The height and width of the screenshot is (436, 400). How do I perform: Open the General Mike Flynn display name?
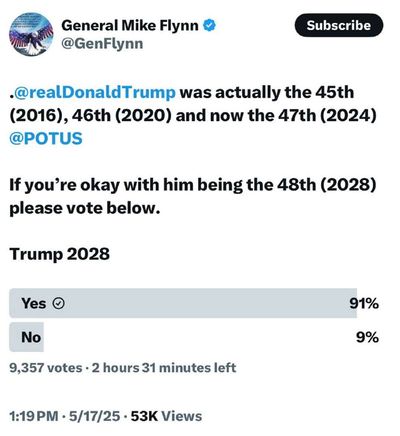pos(130,26)
